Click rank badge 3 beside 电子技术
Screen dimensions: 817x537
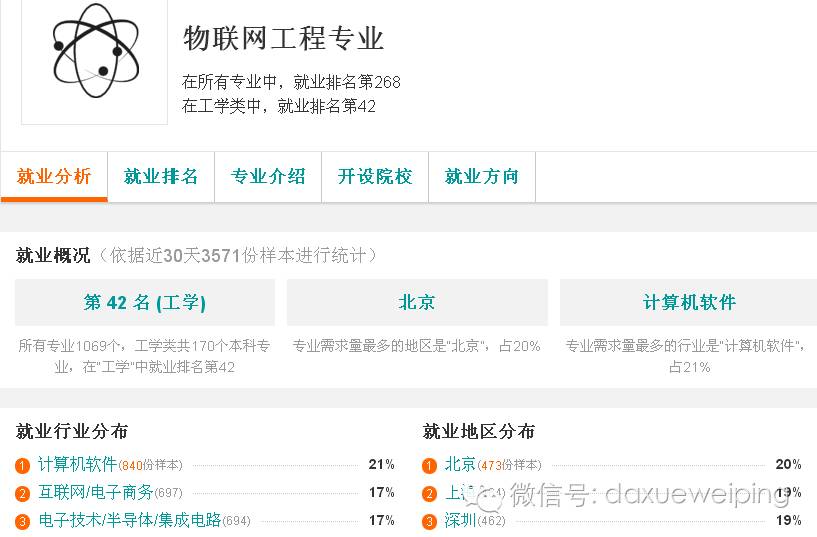point(22,521)
